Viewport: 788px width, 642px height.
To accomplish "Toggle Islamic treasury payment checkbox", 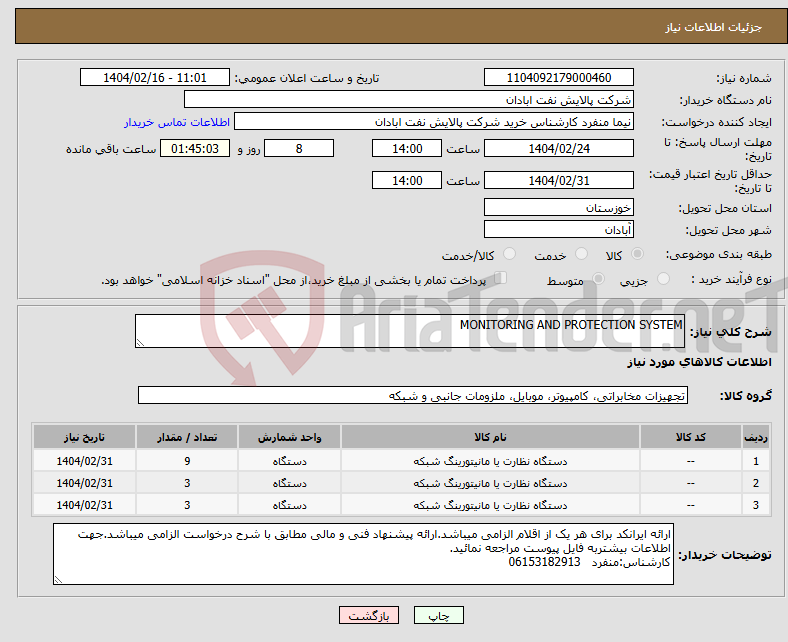I will [x=501, y=278].
